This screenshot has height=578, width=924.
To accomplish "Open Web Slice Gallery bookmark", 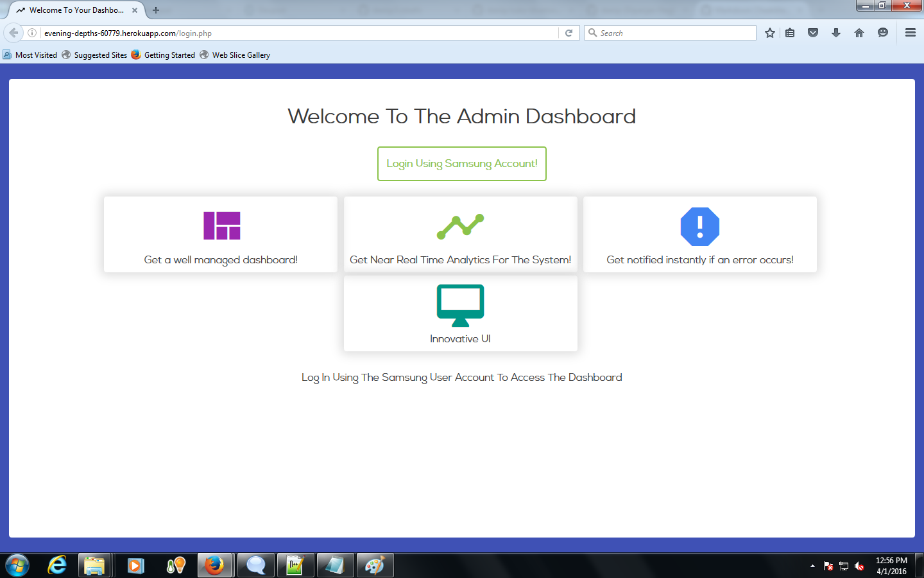I will 235,55.
